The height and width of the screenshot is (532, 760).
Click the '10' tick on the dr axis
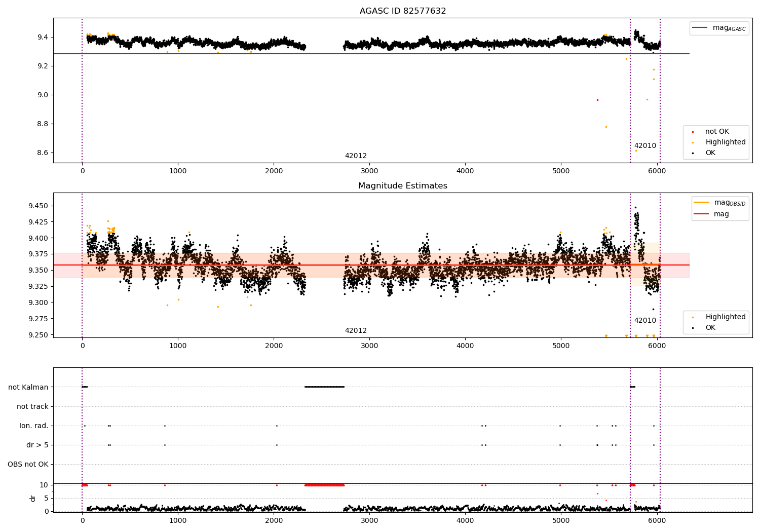pyautogui.click(x=44, y=485)
